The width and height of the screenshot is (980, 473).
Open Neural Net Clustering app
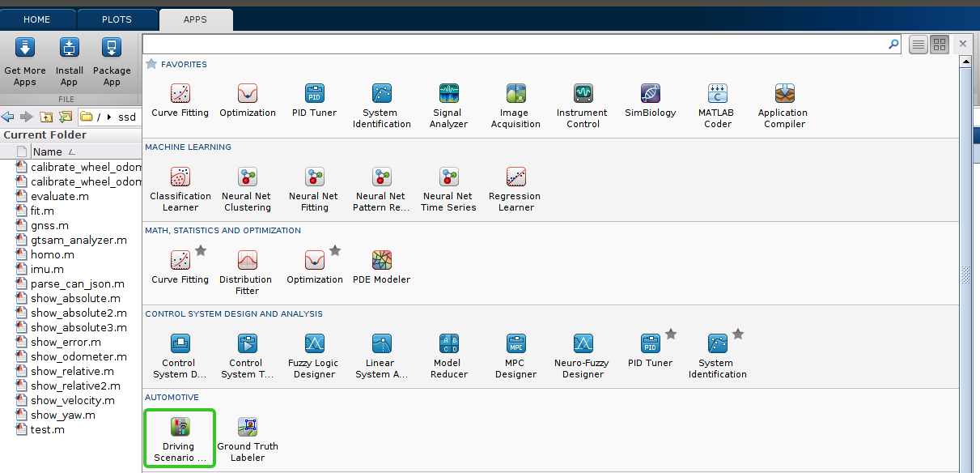(x=247, y=189)
